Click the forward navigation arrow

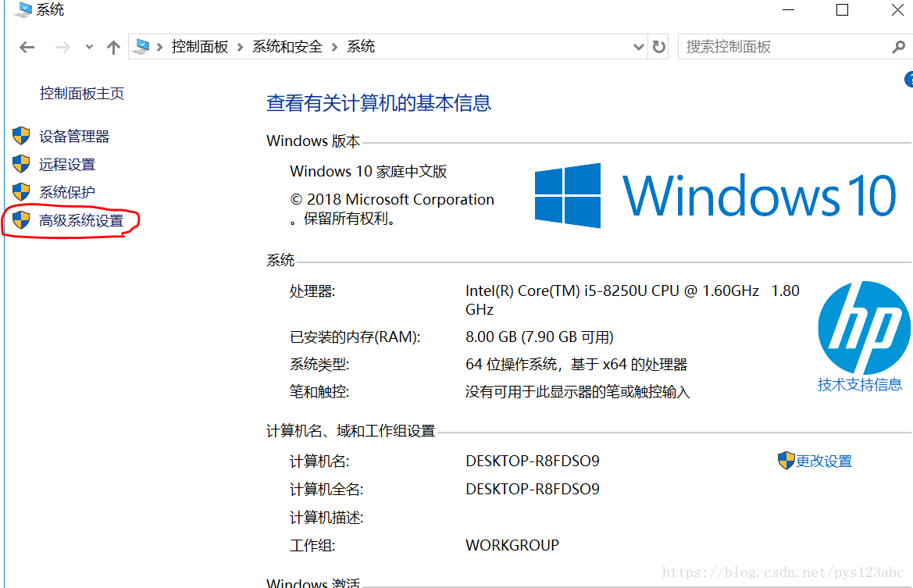point(62,47)
